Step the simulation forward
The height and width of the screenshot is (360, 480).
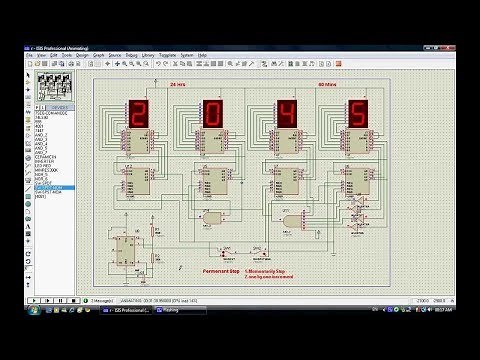click(x=47, y=300)
